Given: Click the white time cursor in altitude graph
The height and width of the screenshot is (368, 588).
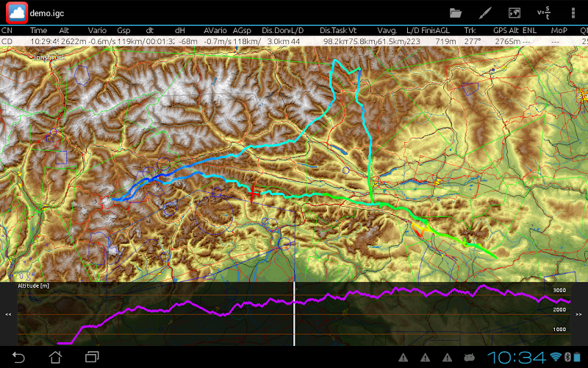Looking at the screenshot, I should click(x=294, y=314).
